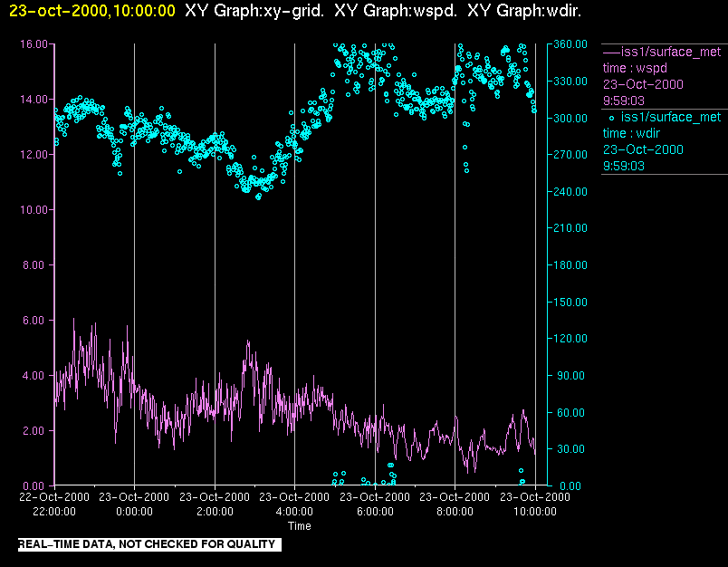Viewport: 728px width, 567px height.
Task: Click the 22-Oct-2000 22:00:00 time label
Action: click(x=54, y=505)
